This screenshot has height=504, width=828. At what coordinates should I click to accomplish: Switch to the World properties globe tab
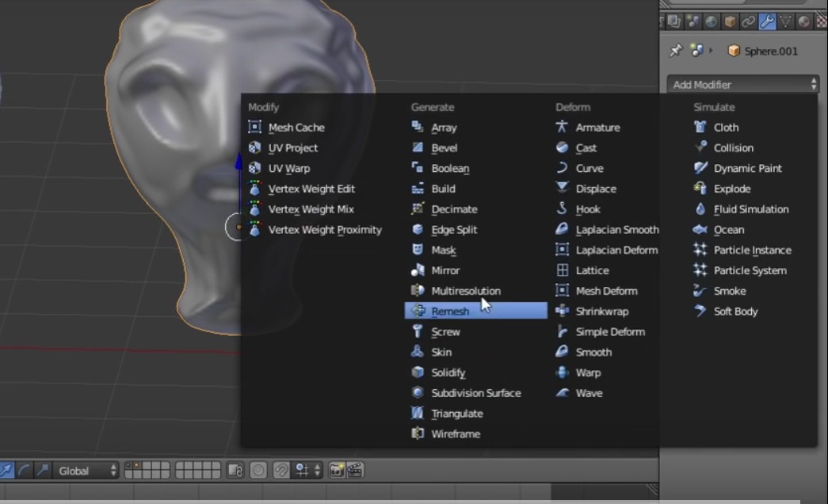(x=711, y=21)
